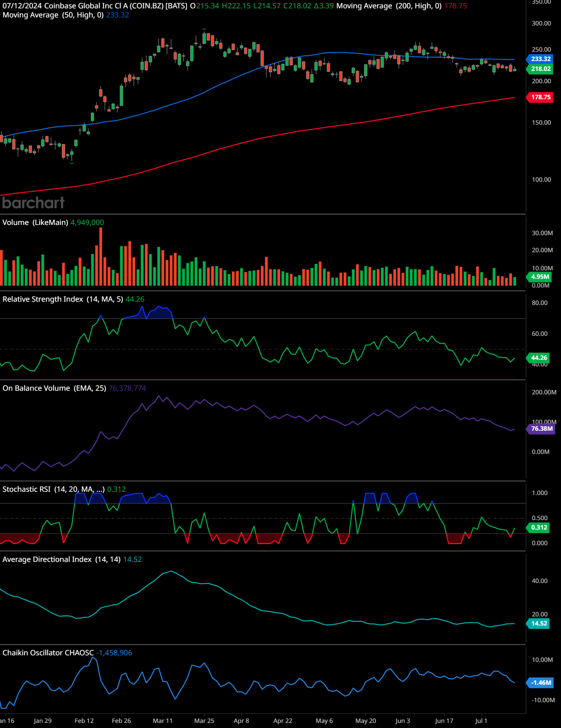Click the On Balance Volume tag 76.38M

pos(541,429)
